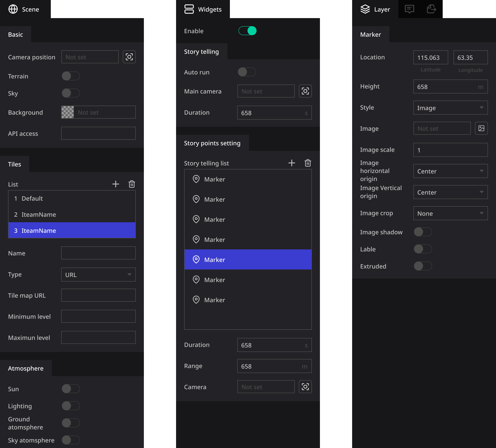
Task: Switch to the Basic tab
Action: point(16,34)
